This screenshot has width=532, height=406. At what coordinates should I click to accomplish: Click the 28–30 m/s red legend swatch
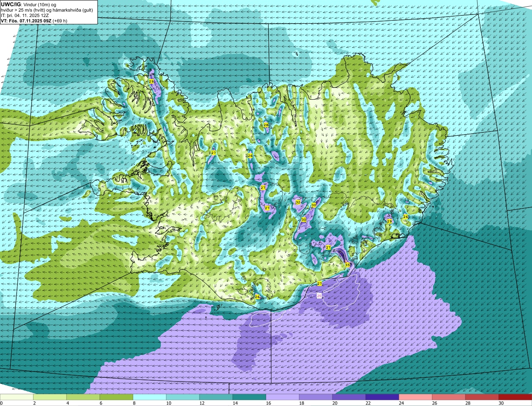click(482, 397)
